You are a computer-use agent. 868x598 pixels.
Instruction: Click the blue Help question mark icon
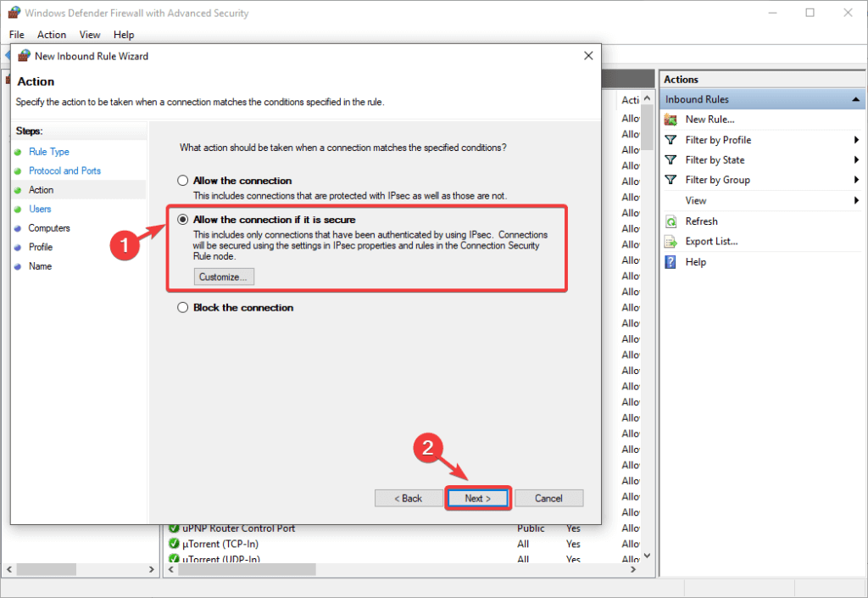(670, 262)
